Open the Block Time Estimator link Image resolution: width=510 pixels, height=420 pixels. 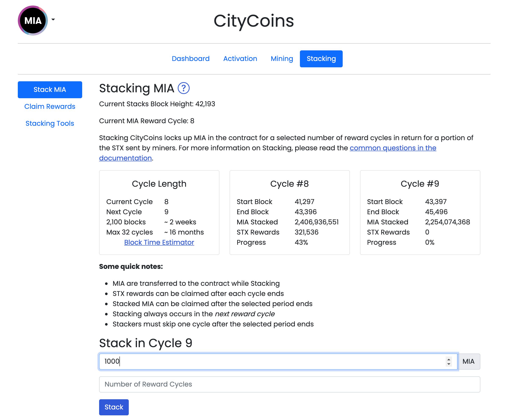point(159,242)
